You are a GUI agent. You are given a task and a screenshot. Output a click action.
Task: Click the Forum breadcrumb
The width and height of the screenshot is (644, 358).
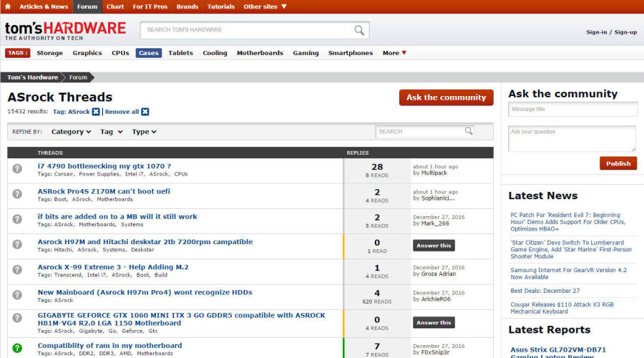pos(78,77)
